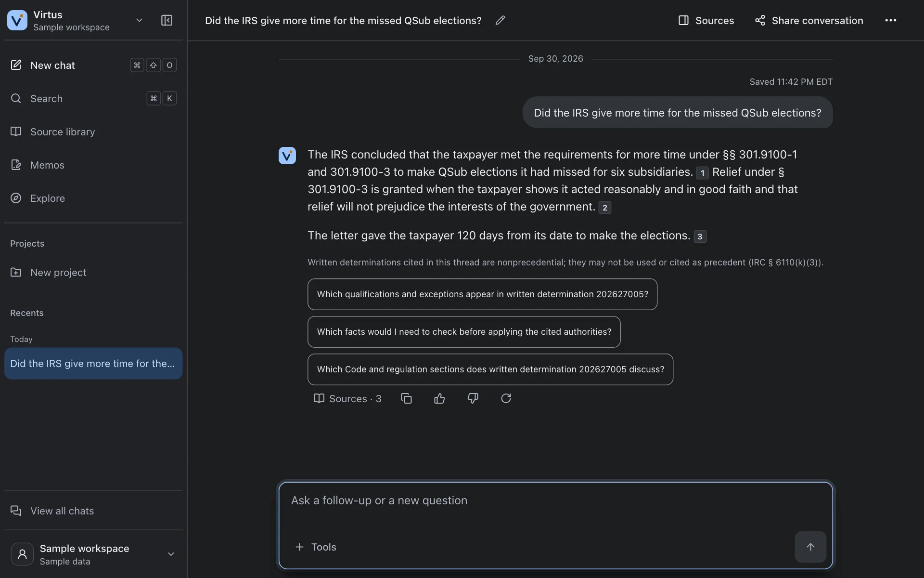Open the Memos section
The height and width of the screenshot is (578, 924).
tap(93, 165)
